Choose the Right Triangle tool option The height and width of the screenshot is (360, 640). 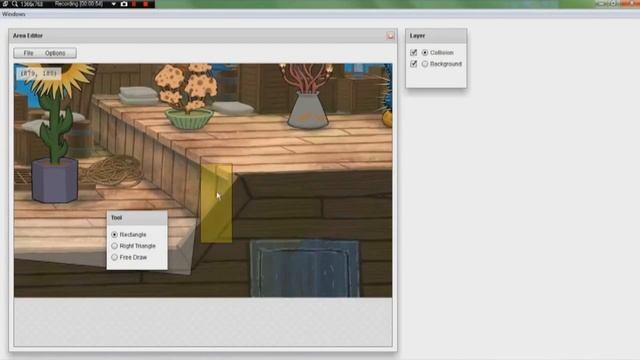[114, 246]
